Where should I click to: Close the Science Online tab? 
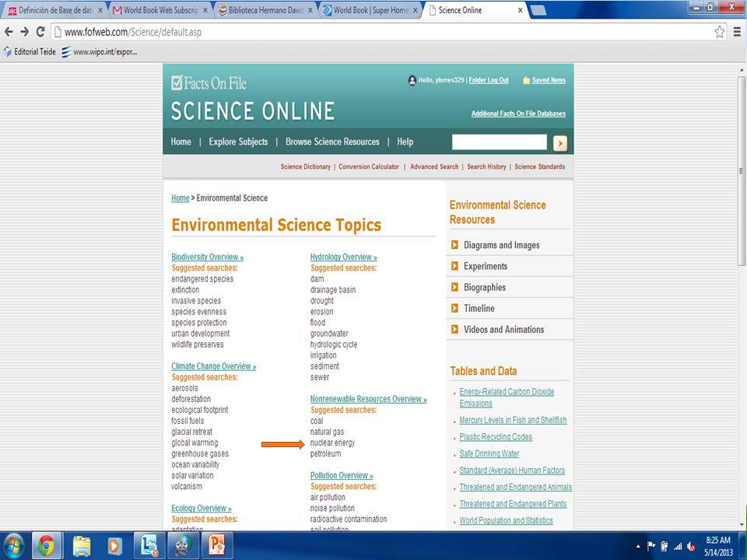[520, 10]
